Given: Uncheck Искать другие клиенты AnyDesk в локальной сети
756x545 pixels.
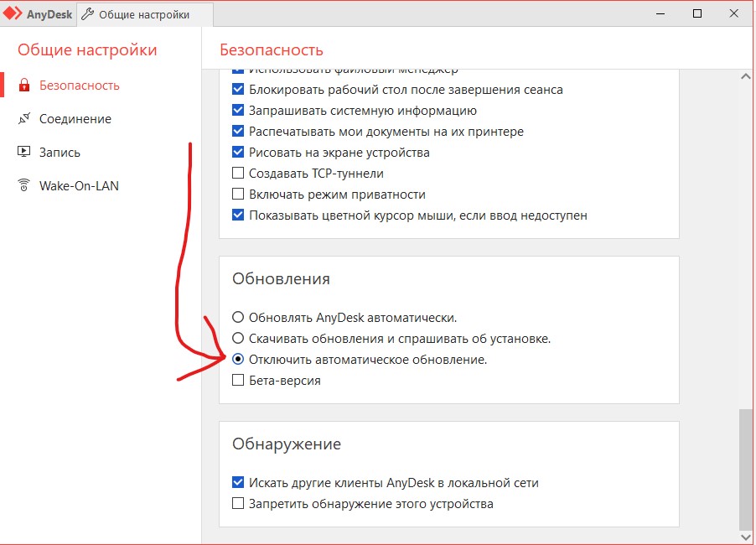Looking at the screenshot, I should point(238,482).
